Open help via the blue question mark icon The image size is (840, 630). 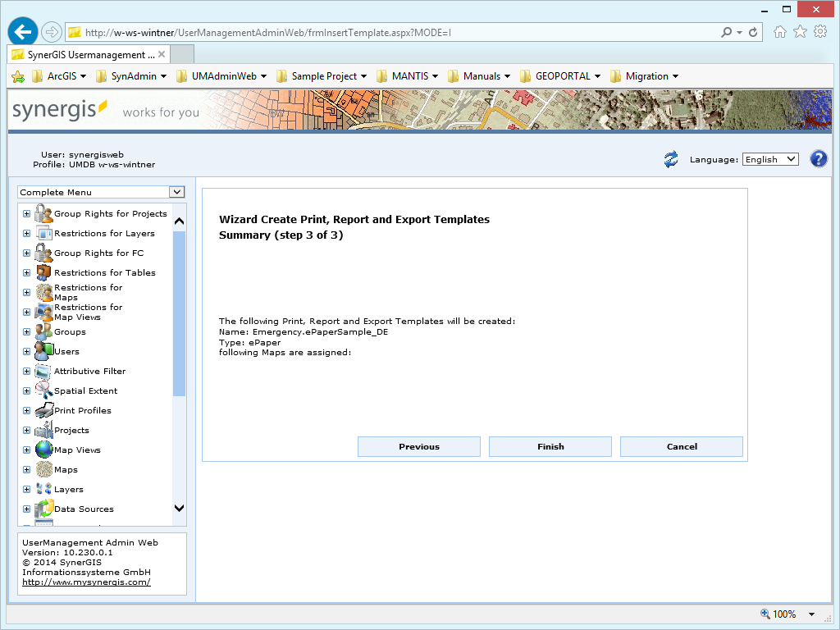[818, 158]
